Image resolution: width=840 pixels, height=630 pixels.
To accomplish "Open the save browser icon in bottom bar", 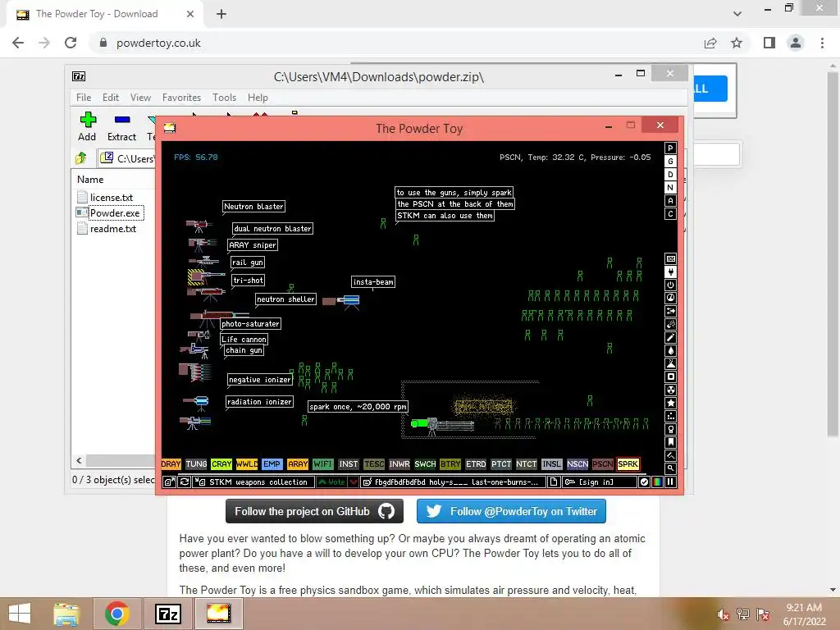I will 169,482.
